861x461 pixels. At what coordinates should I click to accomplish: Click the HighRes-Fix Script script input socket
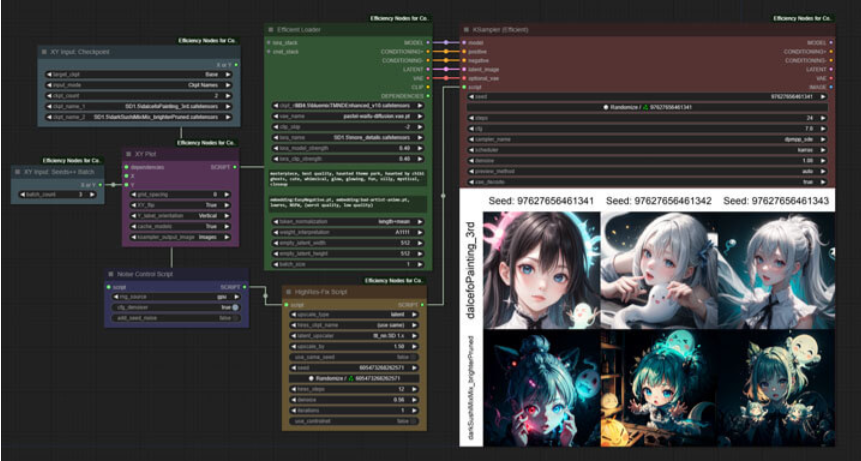click(x=286, y=305)
